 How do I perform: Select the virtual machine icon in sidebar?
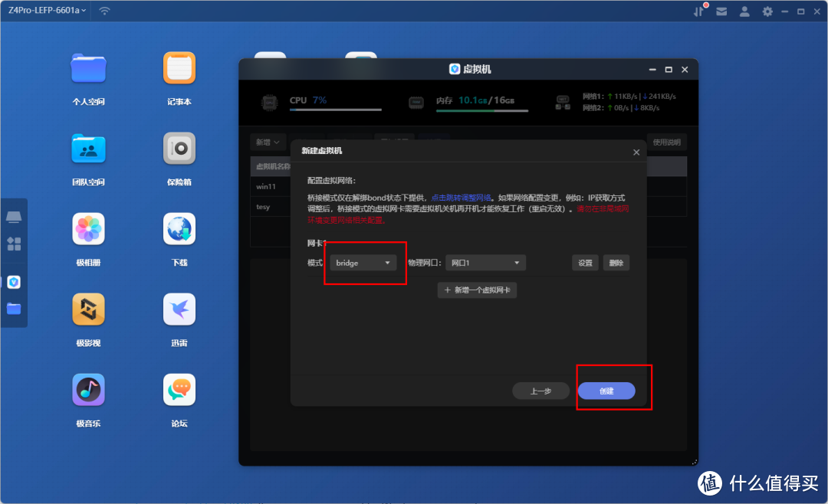tap(14, 283)
